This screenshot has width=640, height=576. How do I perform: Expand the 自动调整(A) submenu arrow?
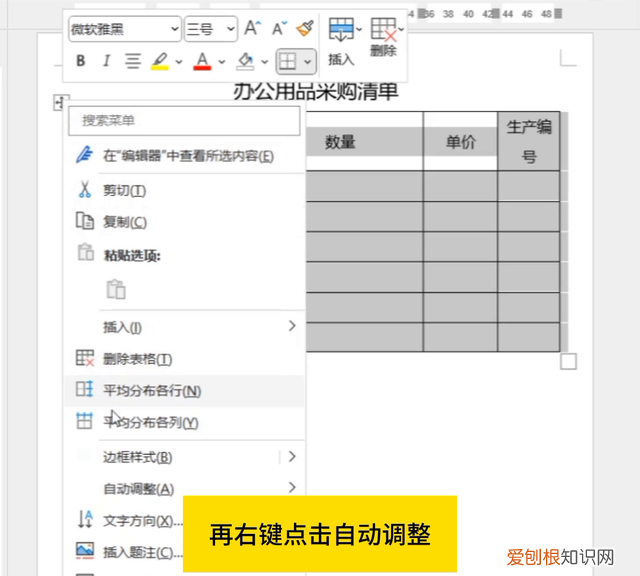coord(292,487)
